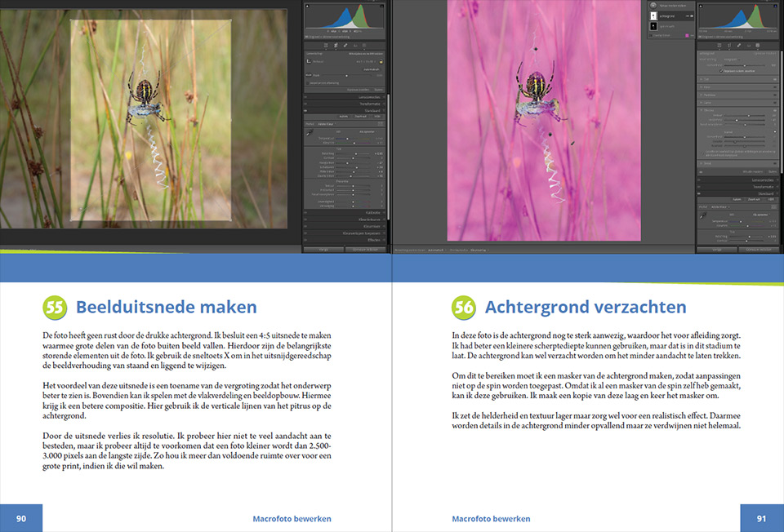The height and width of the screenshot is (532, 784).
Task: Switch off the Kalibratie panel in the left screenshot
Action: [305, 212]
